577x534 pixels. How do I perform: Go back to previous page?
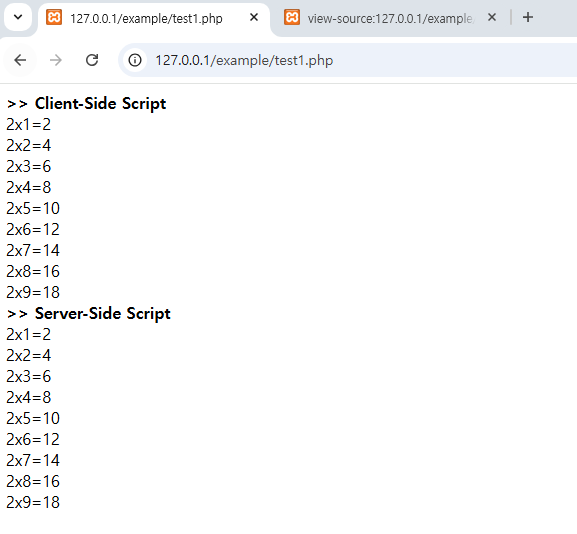coord(20,60)
